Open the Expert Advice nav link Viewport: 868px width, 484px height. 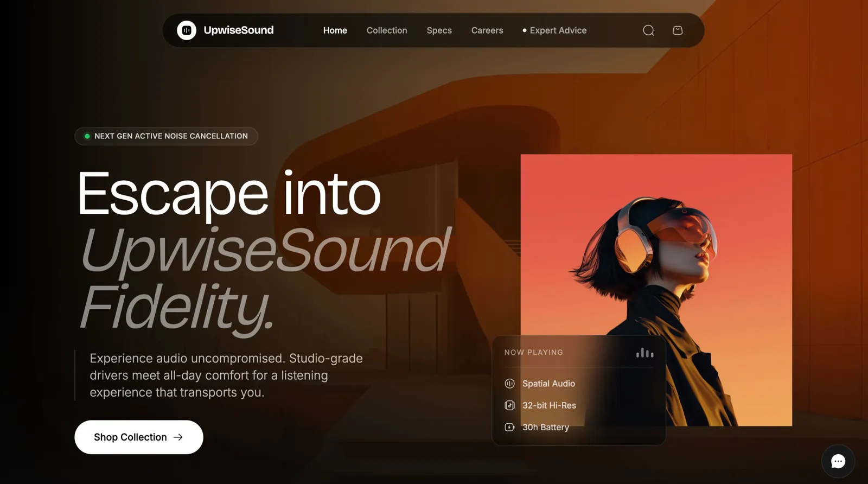tap(554, 30)
